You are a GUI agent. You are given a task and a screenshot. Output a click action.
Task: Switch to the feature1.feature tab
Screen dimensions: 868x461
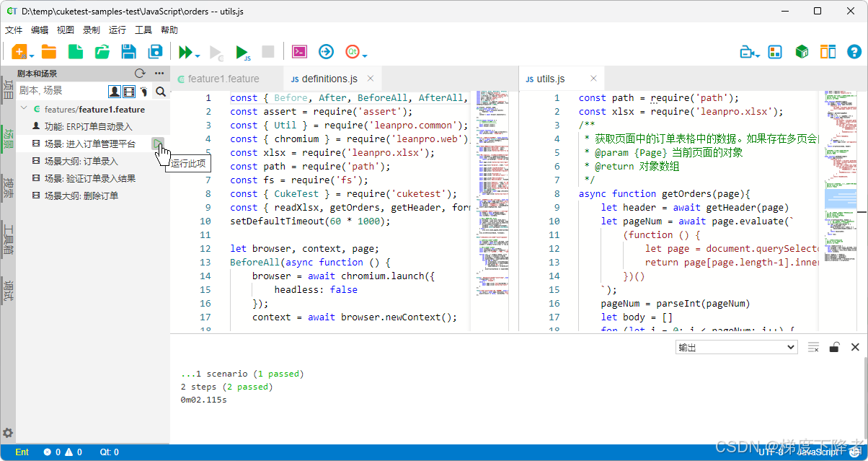coord(223,79)
